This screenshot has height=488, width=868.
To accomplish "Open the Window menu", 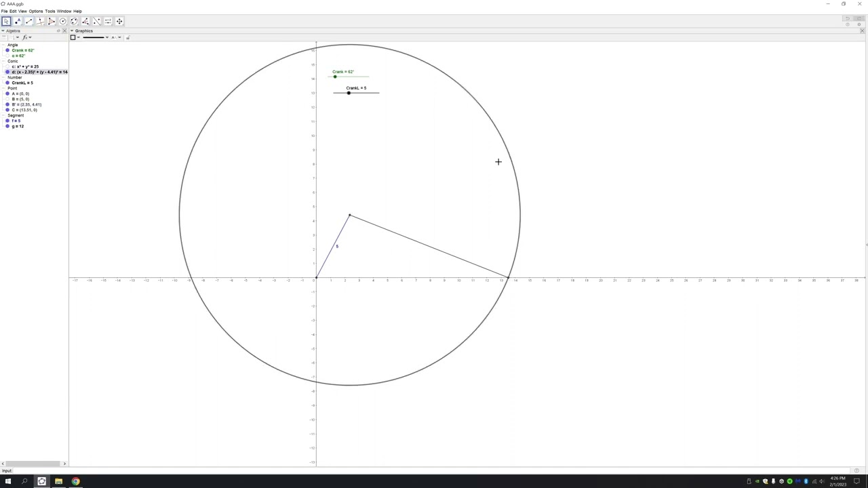I will 64,11.
